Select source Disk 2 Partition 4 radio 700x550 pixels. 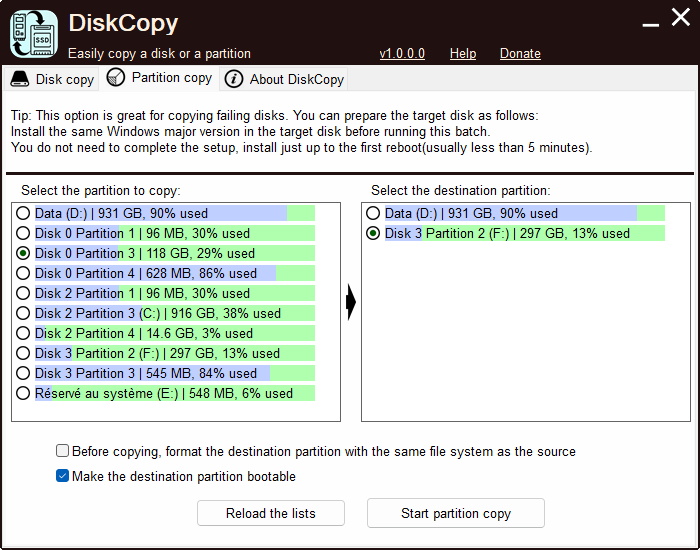[23, 333]
